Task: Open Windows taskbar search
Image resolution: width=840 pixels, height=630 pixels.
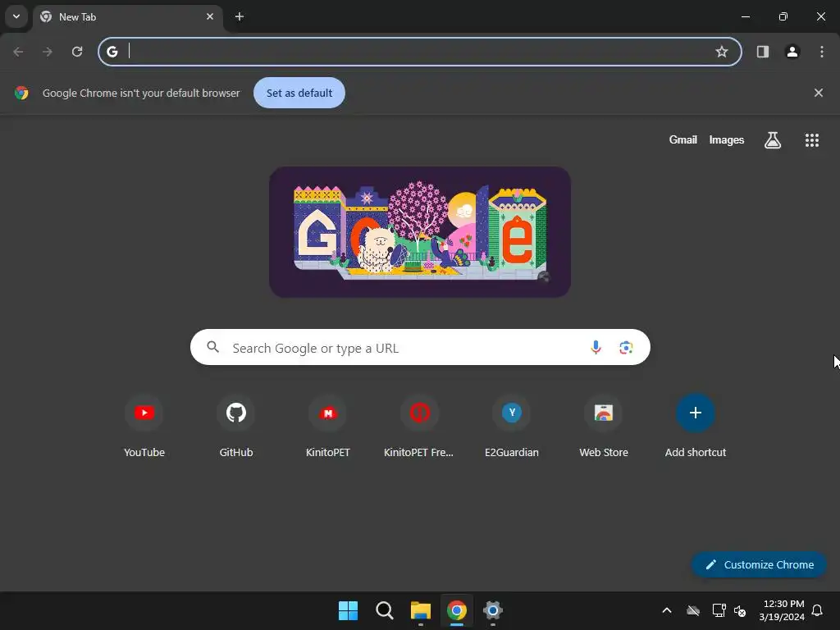Action: pos(385,610)
